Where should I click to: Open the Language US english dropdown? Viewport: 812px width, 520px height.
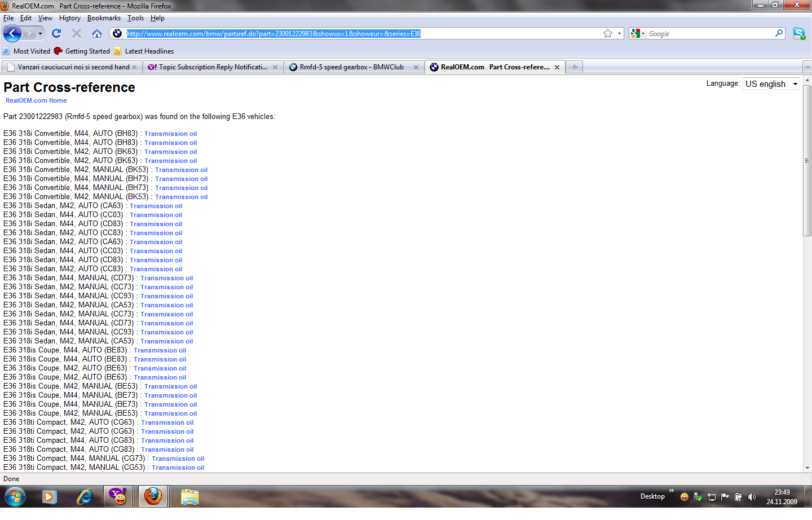coord(771,83)
